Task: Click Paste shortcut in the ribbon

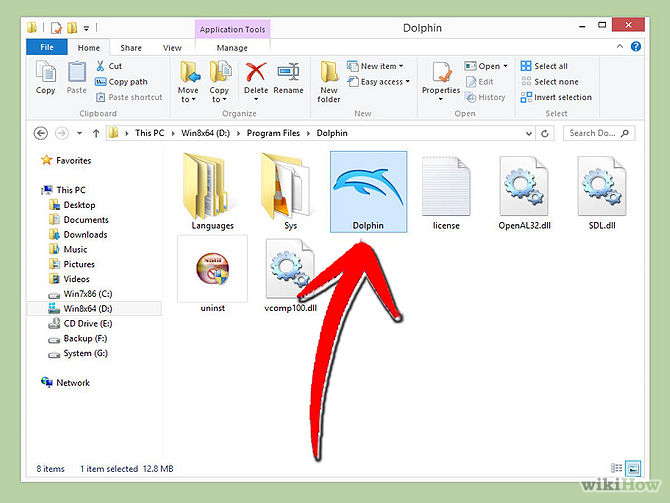Action: pos(129,97)
